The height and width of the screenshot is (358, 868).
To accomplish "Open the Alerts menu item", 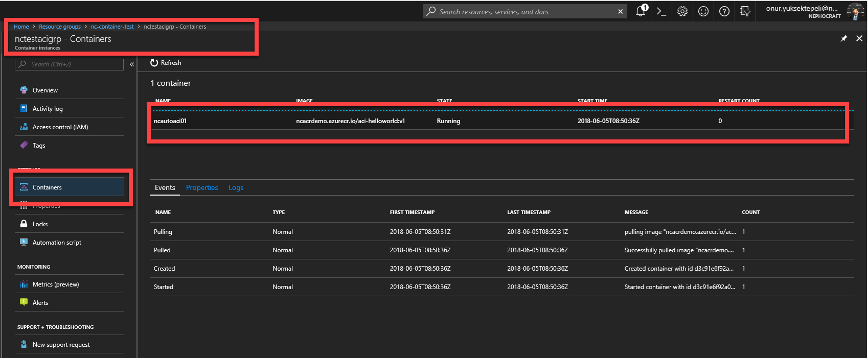I will 70,302.
